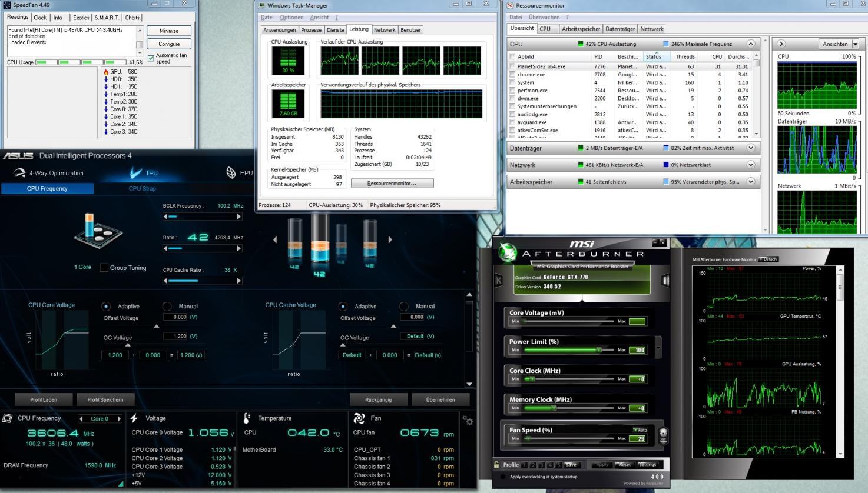Image resolution: width=868 pixels, height=493 pixels.
Task: Select Adaptive for CPU Core Voltage
Action: (106, 307)
